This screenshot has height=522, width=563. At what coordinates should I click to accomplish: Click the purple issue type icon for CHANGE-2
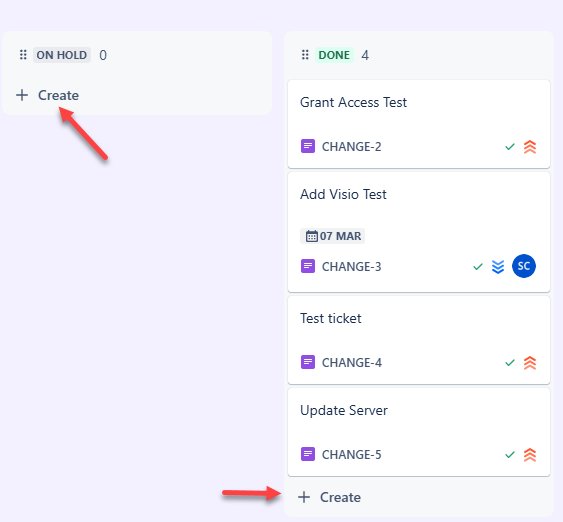pyautogui.click(x=308, y=146)
